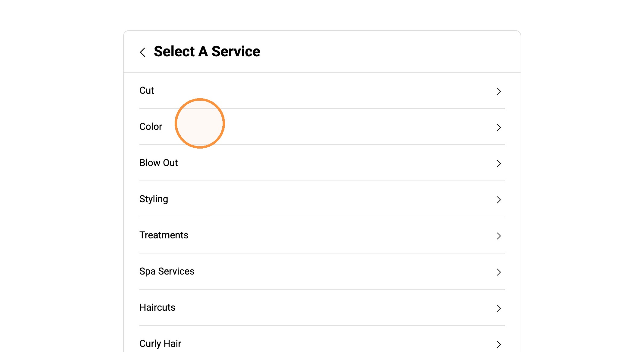
Task: Click the Blow Out chevron arrow
Action: click(x=499, y=164)
